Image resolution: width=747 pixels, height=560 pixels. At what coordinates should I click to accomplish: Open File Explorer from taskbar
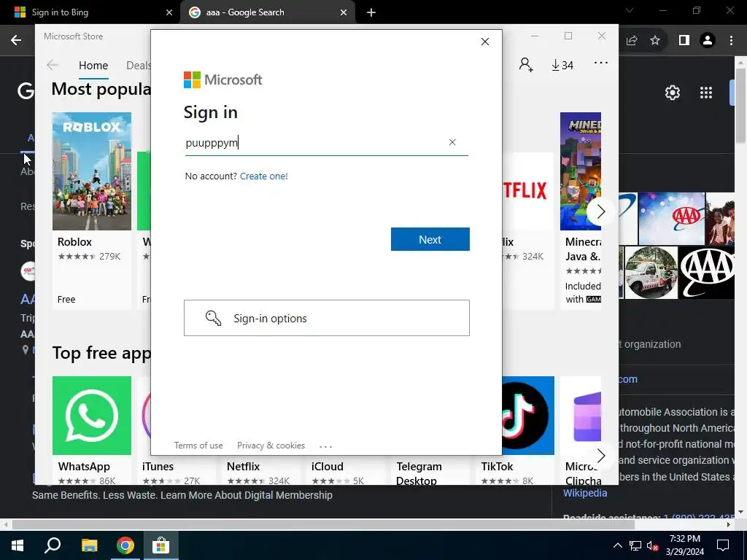coord(89,545)
